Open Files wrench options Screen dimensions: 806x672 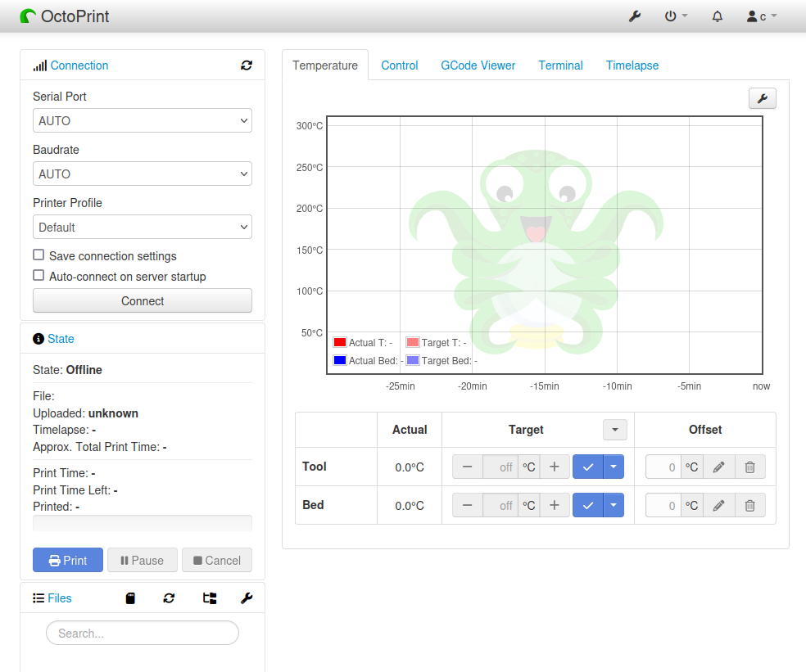click(x=247, y=598)
